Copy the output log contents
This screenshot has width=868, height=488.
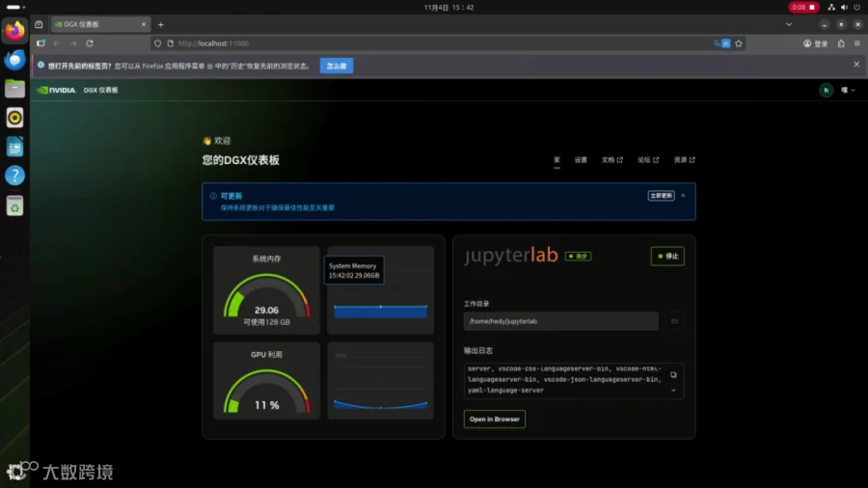pyautogui.click(x=673, y=374)
